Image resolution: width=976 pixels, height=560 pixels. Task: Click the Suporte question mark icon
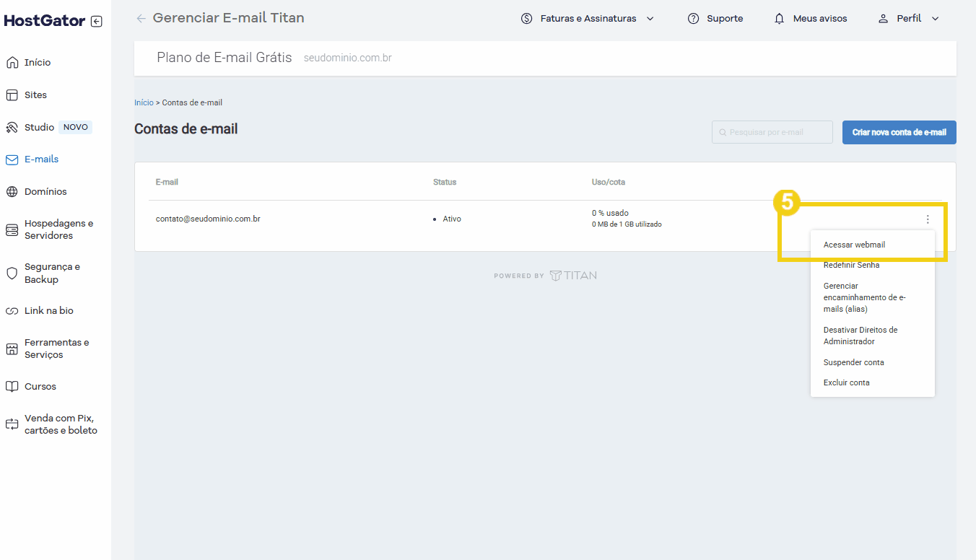694,19
